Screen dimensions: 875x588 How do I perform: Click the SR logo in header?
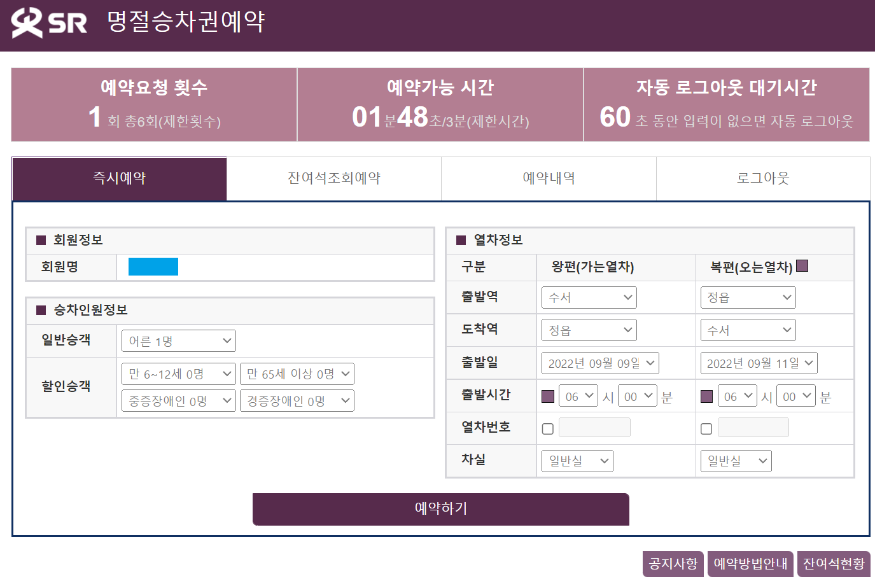pos(49,23)
